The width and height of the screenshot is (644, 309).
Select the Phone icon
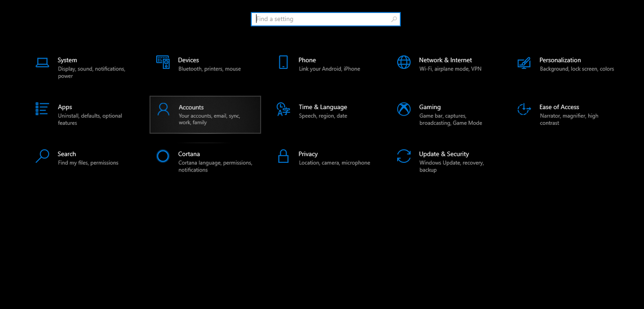click(x=283, y=62)
